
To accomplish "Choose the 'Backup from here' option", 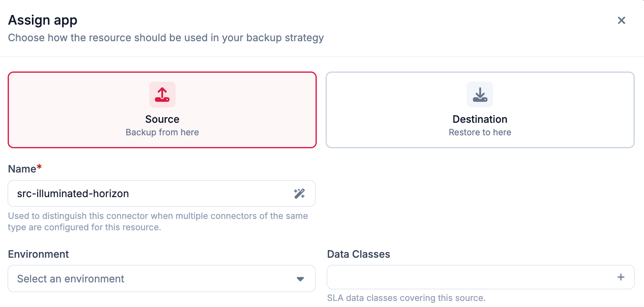I will click(162, 132).
